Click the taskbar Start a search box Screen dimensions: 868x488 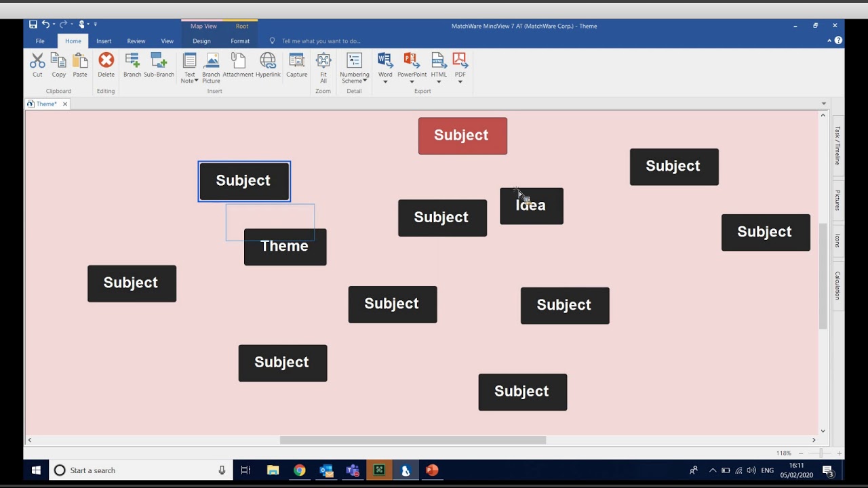(140, 470)
